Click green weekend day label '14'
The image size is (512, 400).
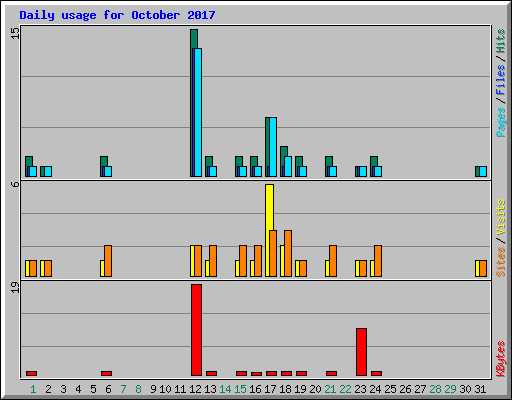point(225,389)
